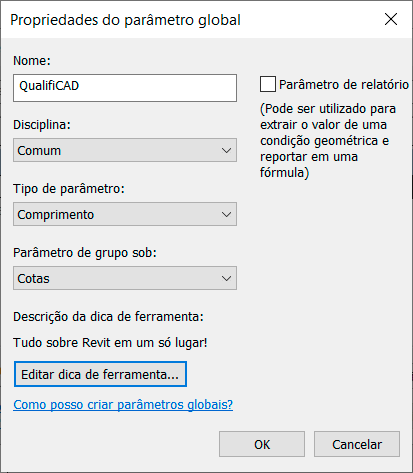413x473 pixels.
Task: Click the dialog title bar text
Action: (x=125, y=20)
